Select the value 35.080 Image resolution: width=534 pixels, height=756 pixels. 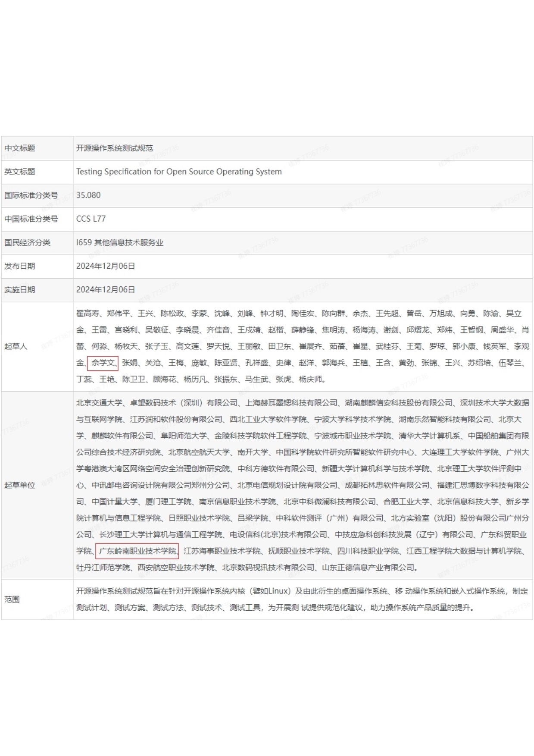coord(88,195)
